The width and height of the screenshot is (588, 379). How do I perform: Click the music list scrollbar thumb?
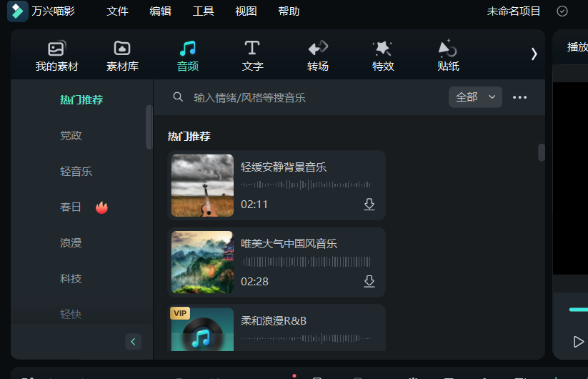coord(541,152)
